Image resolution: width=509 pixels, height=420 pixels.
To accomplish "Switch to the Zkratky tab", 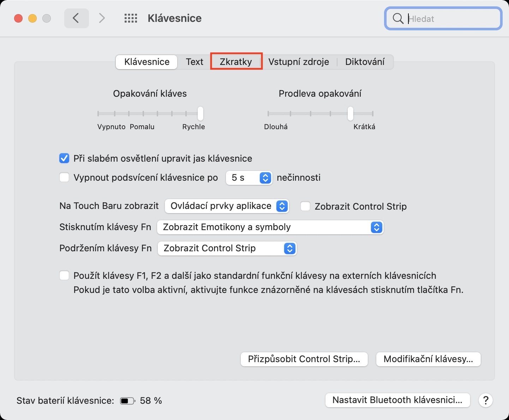I will pos(236,62).
